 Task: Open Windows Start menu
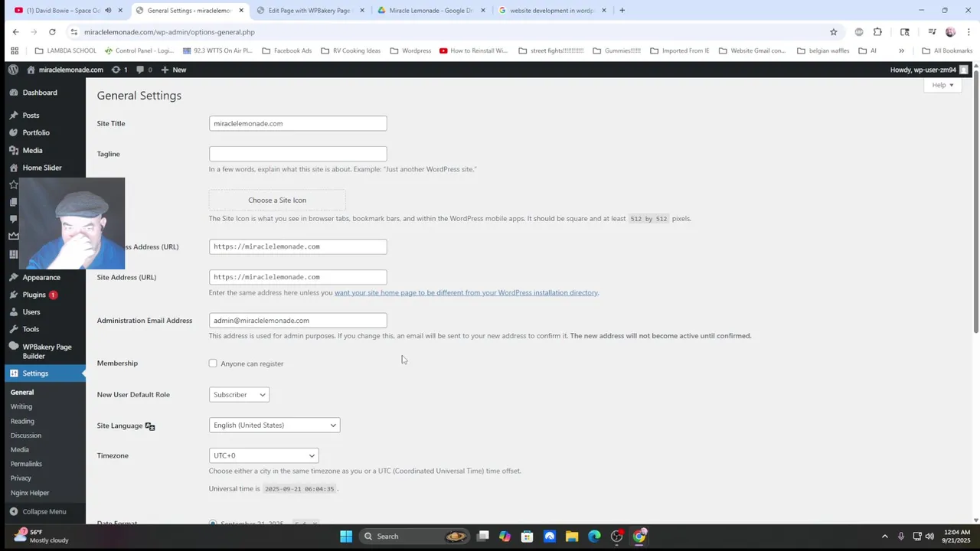pos(346,536)
